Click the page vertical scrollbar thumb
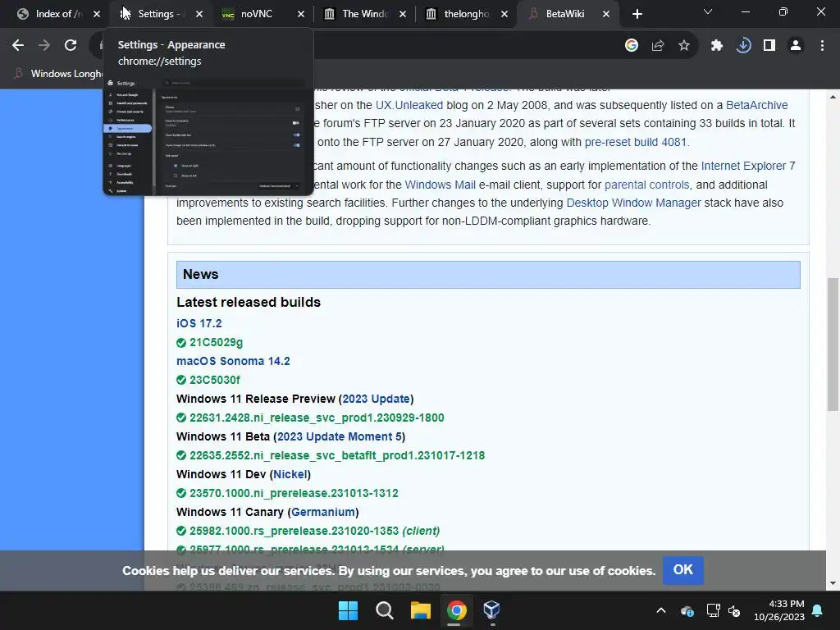Viewport: 840px width, 630px height. pyautogui.click(x=833, y=345)
